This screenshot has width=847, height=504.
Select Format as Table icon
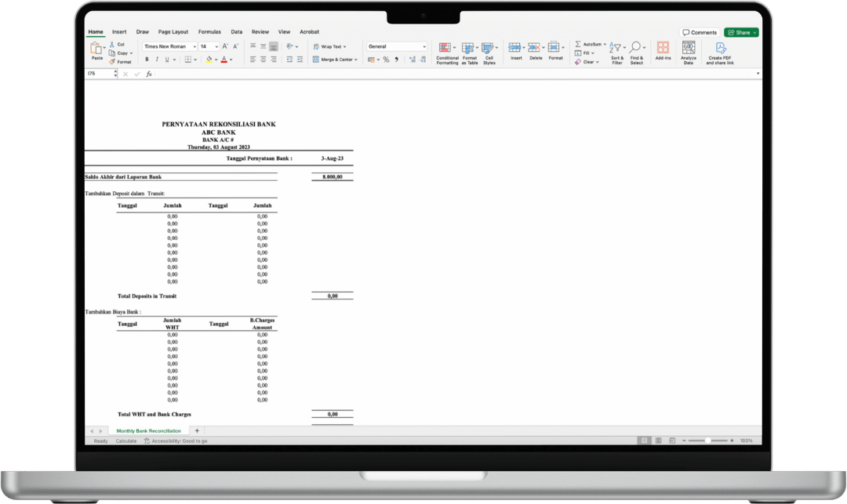470,53
